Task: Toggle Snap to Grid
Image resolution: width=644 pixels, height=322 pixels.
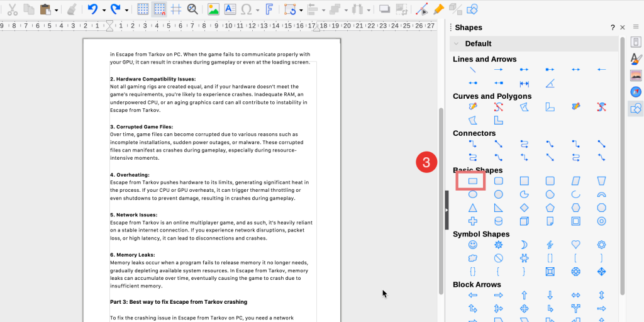Action: pos(159,9)
